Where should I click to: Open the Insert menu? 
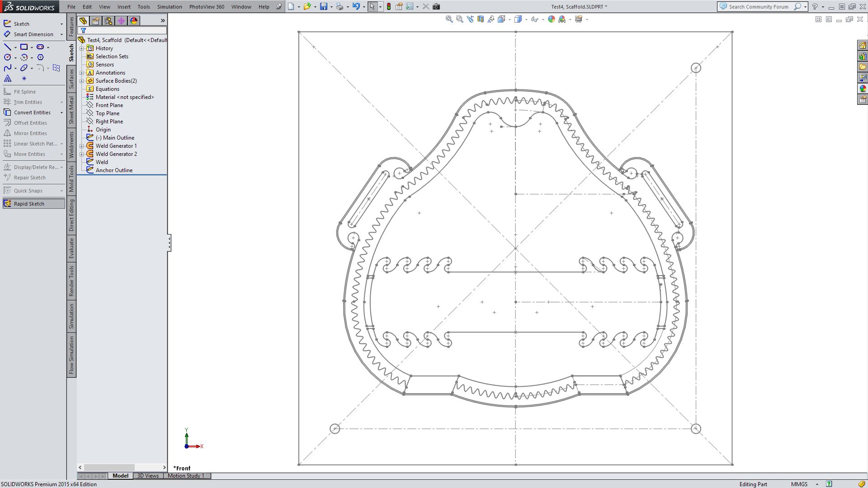click(x=124, y=7)
